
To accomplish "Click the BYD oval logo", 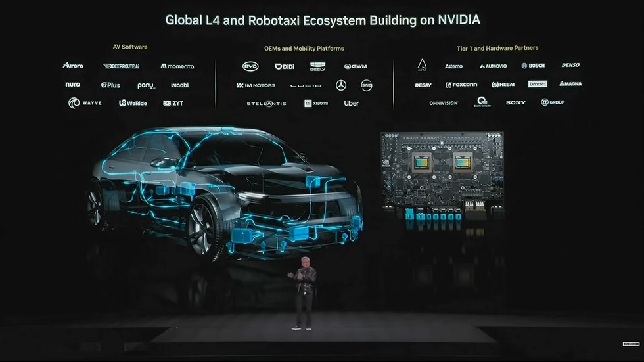I will (250, 66).
